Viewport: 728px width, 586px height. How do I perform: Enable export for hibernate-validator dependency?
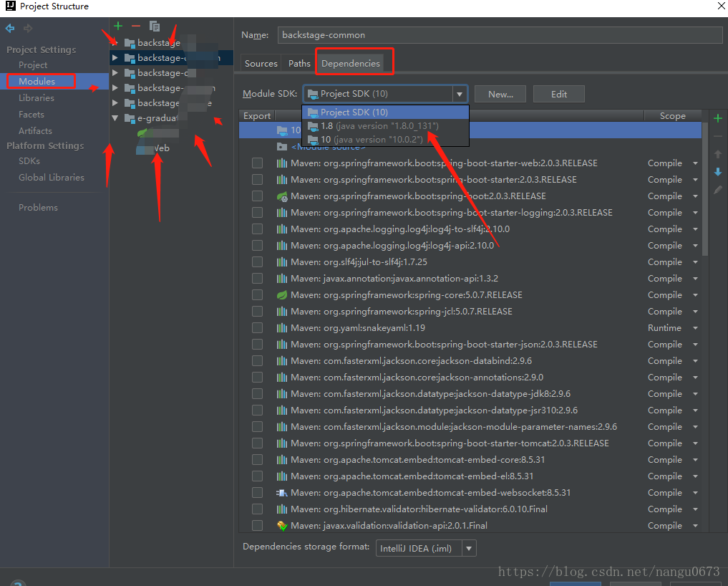click(x=257, y=509)
